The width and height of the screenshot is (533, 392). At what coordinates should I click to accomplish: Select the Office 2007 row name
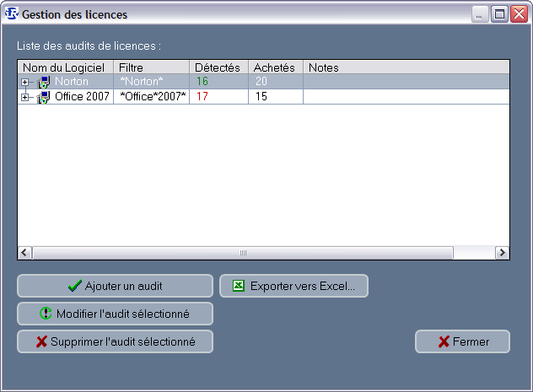point(82,96)
